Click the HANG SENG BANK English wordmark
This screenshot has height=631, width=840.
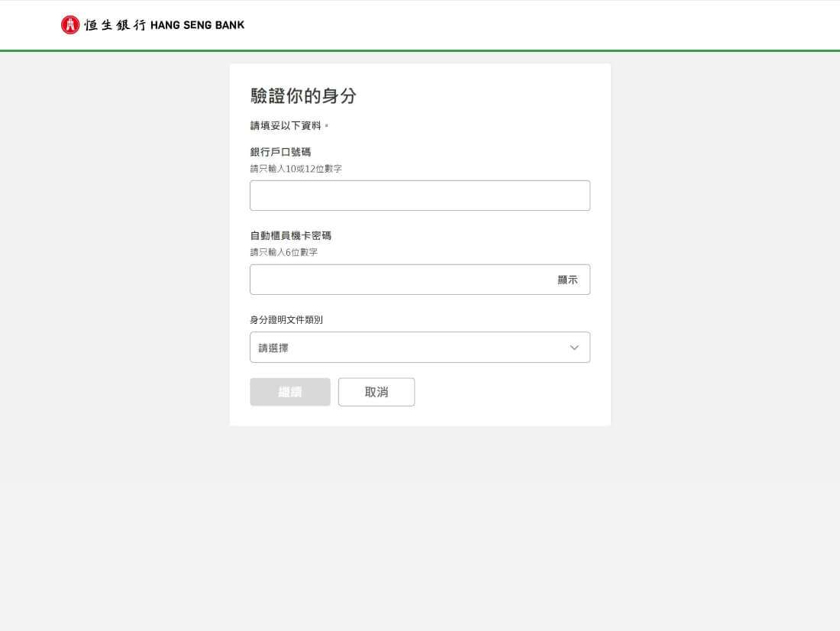[198, 25]
